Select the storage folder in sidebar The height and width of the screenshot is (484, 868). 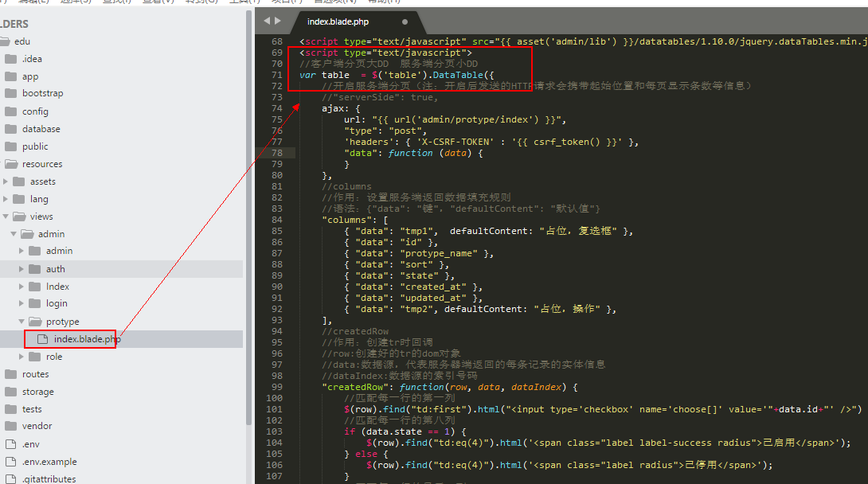click(37, 392)
